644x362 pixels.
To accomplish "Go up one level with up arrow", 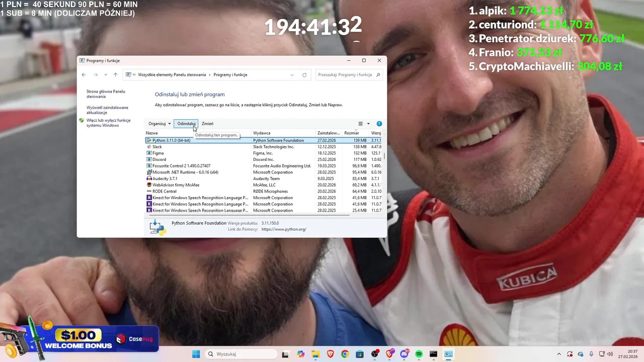I will tap(115, 75).
